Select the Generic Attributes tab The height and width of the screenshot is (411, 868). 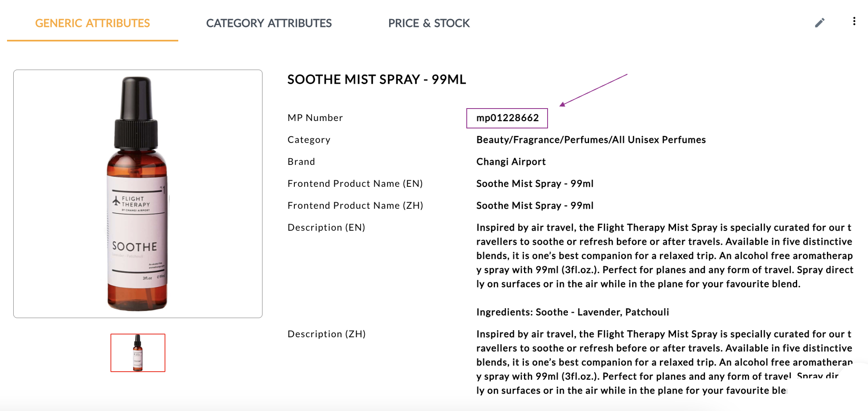pos(92,23)
